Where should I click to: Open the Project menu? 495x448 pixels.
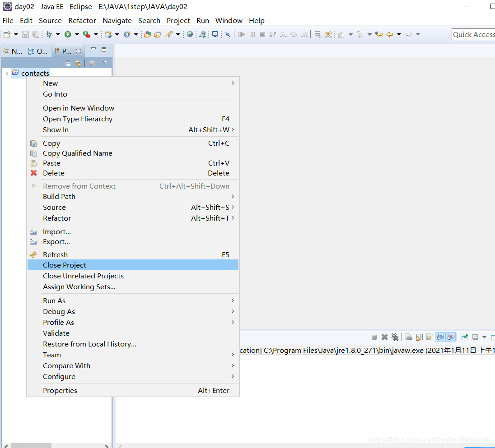tap(178, 21)
